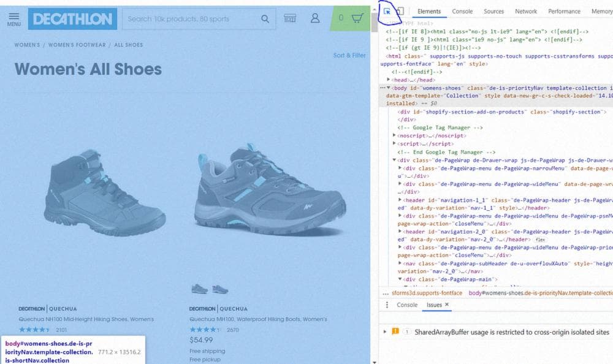This screenshot has width=613, height=364.
Task: Click the flex badge on header
Action: click(x=540, y=240)
